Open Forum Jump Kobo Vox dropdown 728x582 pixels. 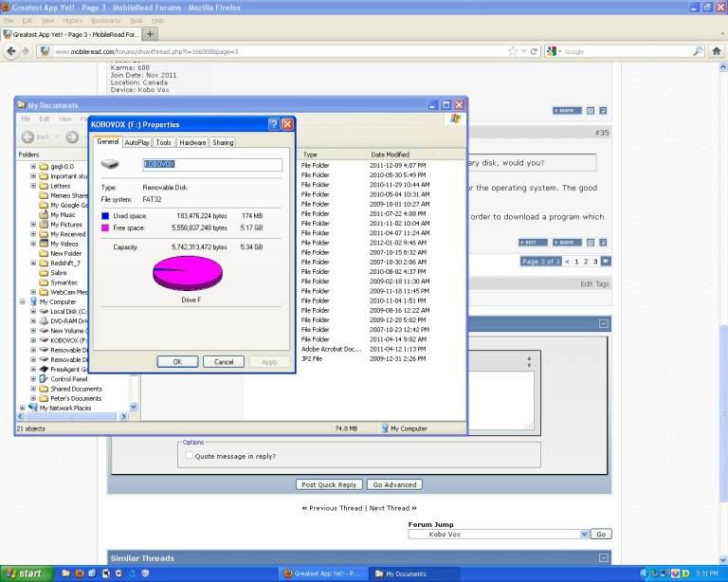(x=584, y=535)
